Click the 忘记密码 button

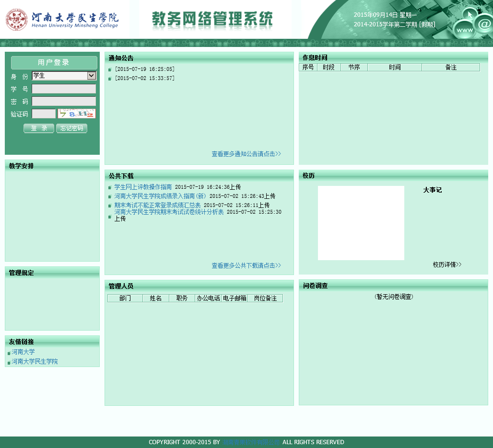pyautogui.click(x=71, y=128)
